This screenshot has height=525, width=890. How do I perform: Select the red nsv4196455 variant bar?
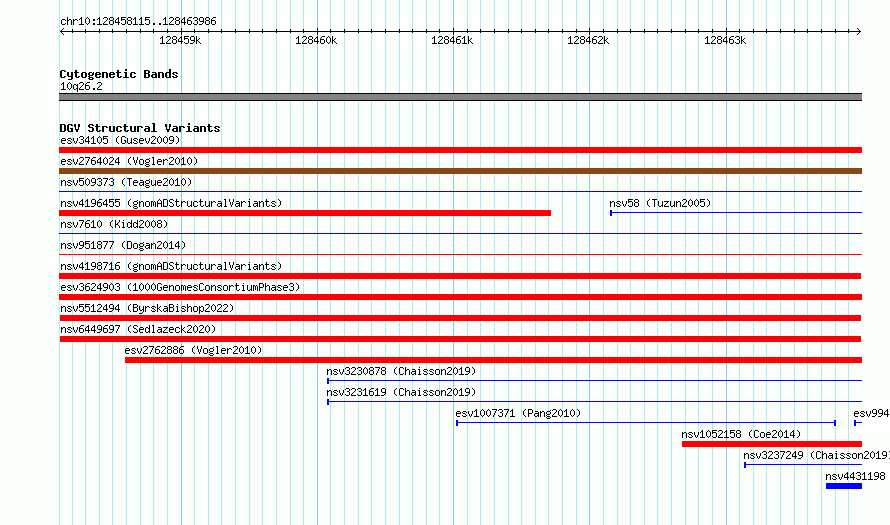pyautogui.click(x=305, y=213)
